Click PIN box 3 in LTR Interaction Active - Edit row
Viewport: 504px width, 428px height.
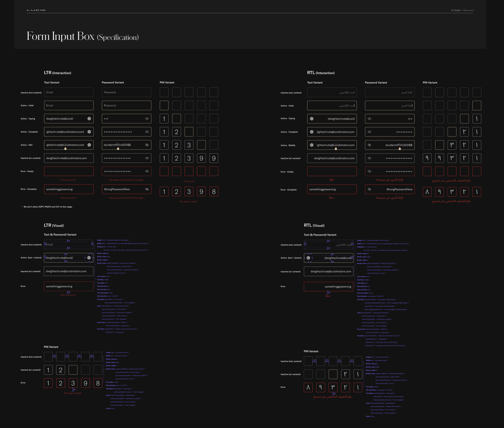point(189,145)
